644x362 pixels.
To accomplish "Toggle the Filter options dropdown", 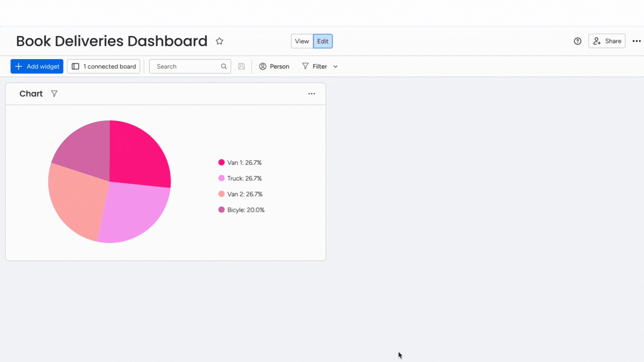I will (335, 66).
